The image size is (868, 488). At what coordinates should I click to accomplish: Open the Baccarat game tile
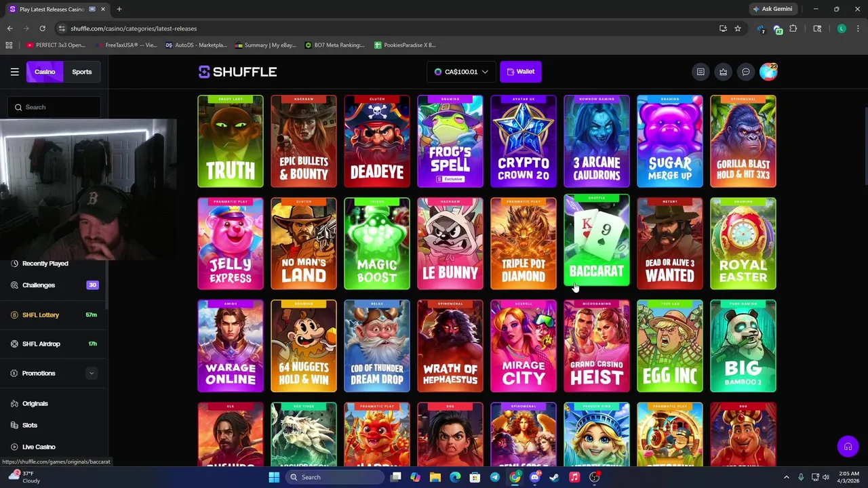597,241
